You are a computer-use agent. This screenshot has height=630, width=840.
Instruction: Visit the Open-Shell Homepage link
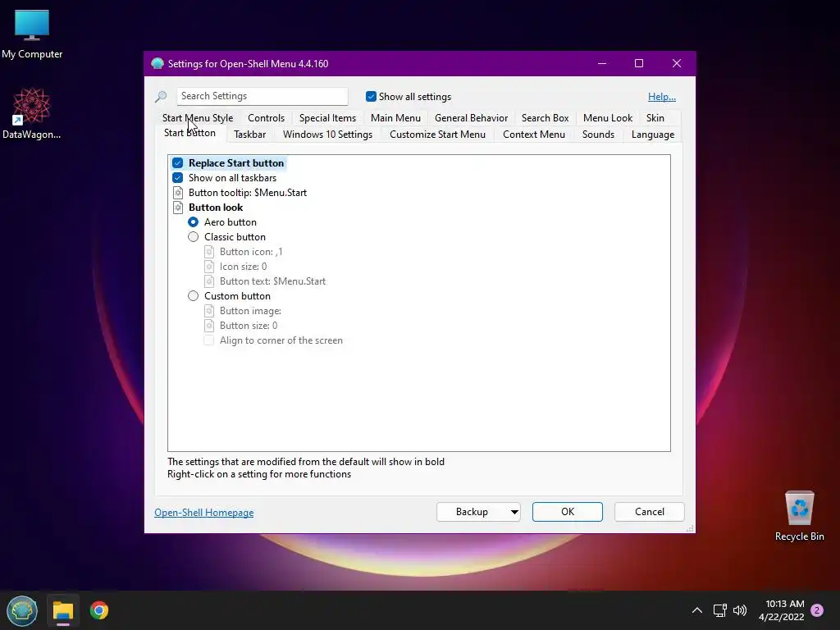pos(204,513)
